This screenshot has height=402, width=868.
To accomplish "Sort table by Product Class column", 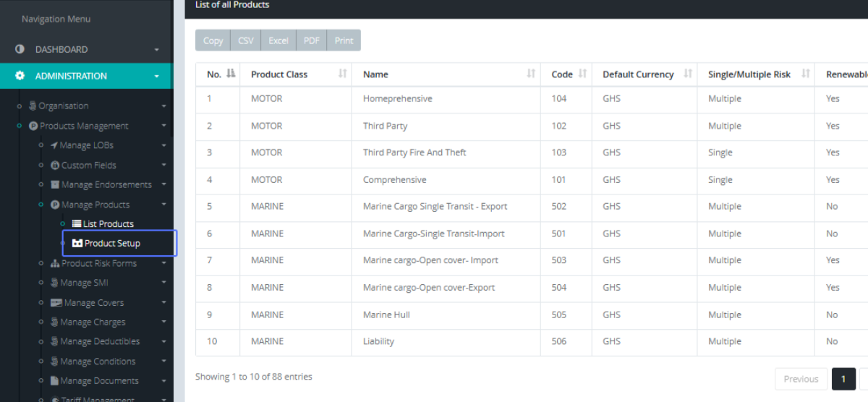I will tap(342, 74).
